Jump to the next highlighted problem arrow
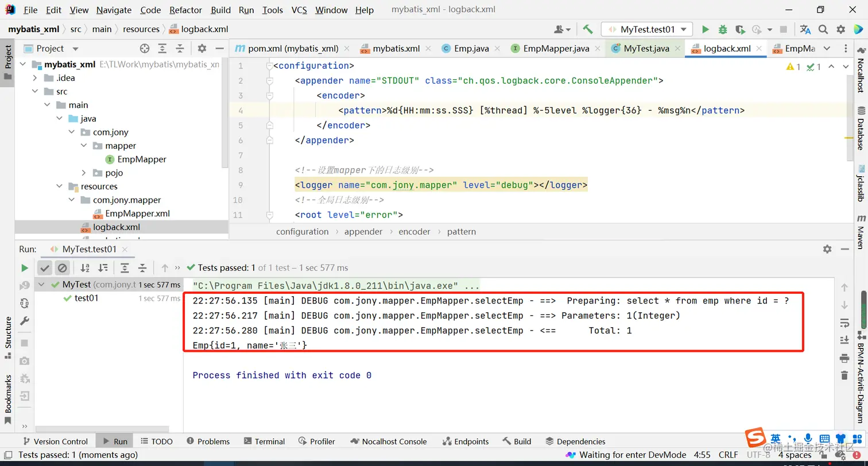Image resolution: width=868 pixels, height=466 pixels. (846, 67)
